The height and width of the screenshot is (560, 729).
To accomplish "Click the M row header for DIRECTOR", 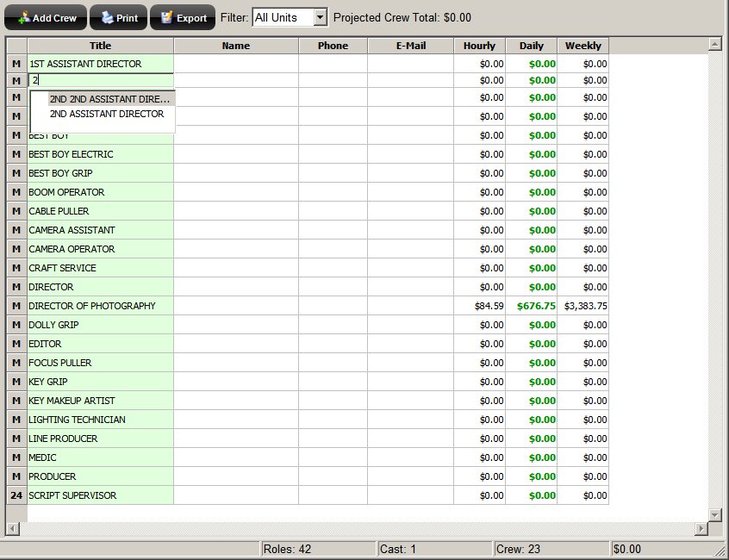I will pos(16,287).
